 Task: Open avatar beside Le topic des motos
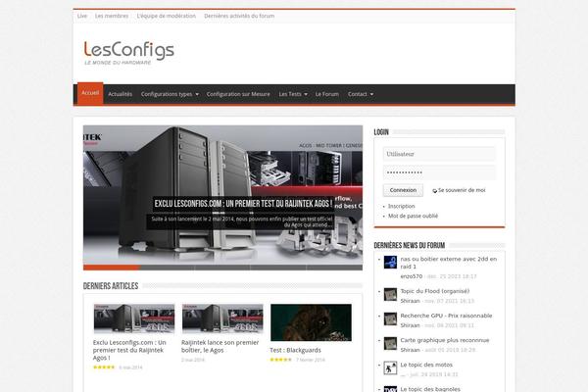(x=390, y=368)
